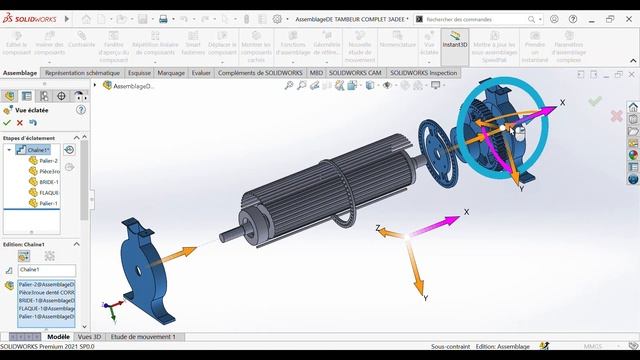
Task: Select the Chaîne1 step in the tree
Action: click(33, 150)
